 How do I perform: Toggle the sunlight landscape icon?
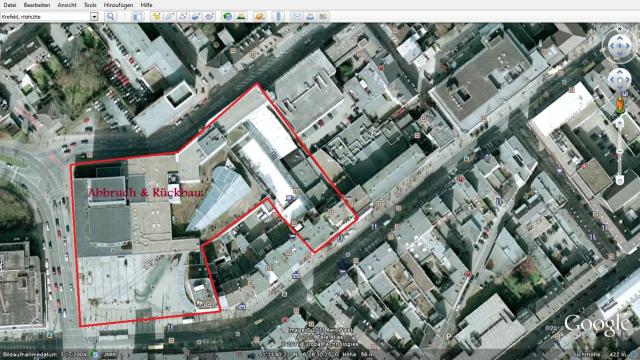click(x=241, y=16)
